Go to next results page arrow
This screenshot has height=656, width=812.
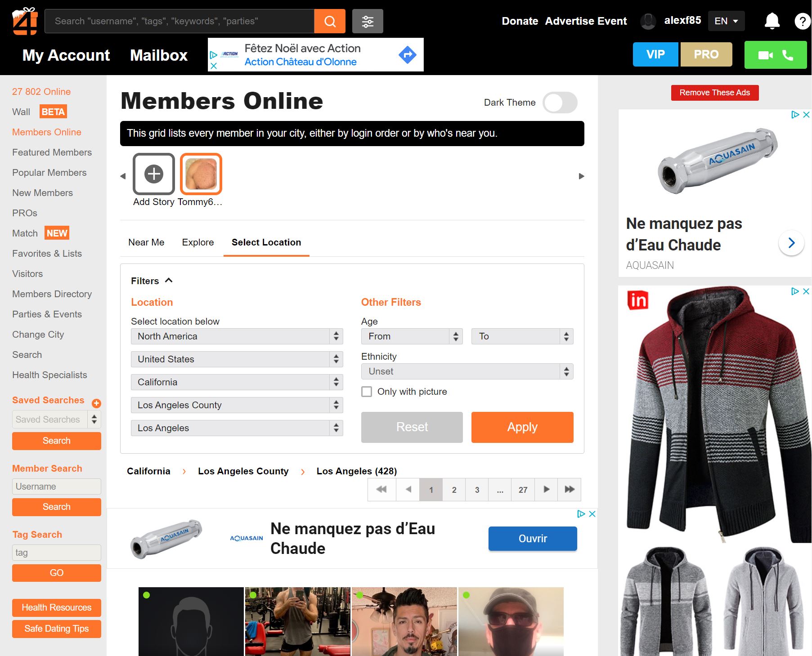(546, 490)
